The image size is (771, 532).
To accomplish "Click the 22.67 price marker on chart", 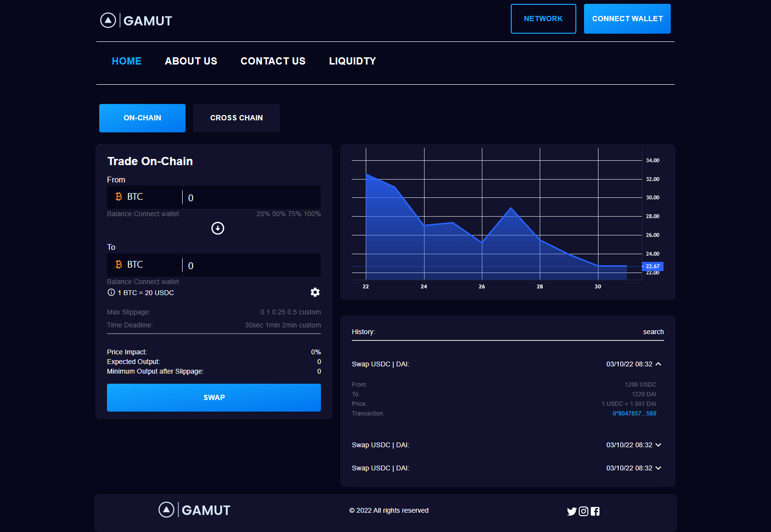I will (653, 266).
